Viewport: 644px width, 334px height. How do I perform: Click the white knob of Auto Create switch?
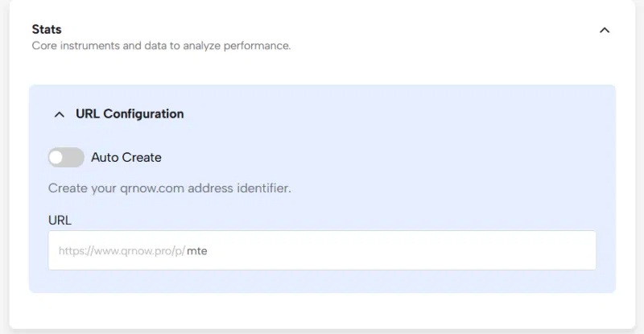[58, 158]
